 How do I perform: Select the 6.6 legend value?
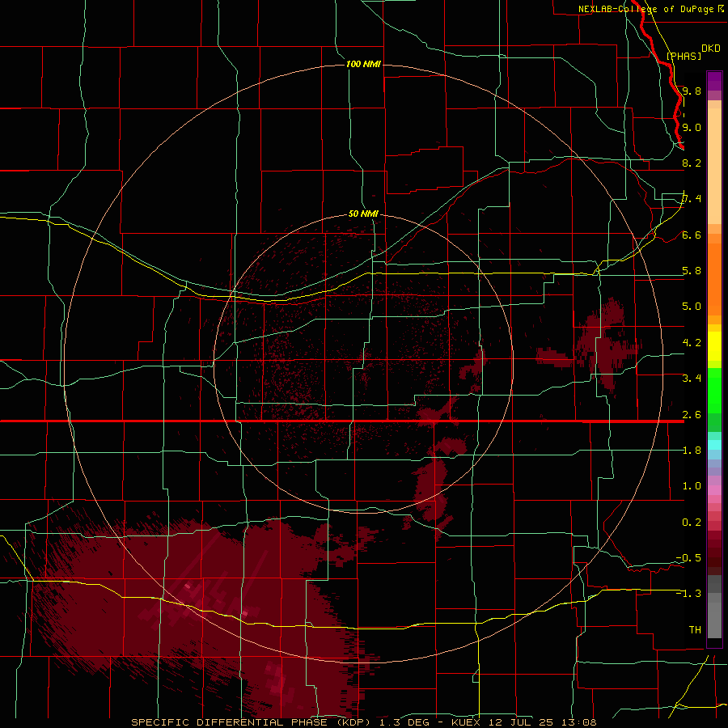[692, 235]
